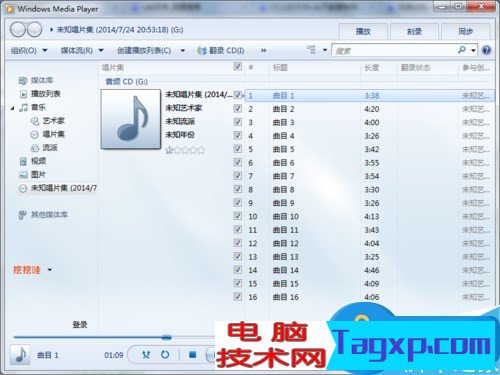Open the 组织(O) dropdown menu
This screenshot has width=500, height=375.
tap(29, 50)
